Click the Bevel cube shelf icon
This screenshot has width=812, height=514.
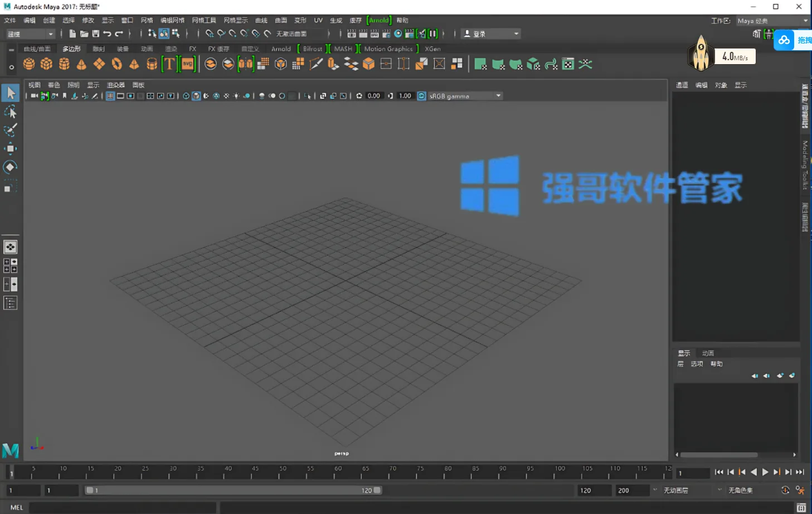point(368,64)
